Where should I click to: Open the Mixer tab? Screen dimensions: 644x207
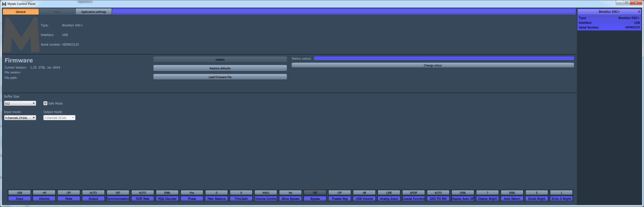(57, 12)
